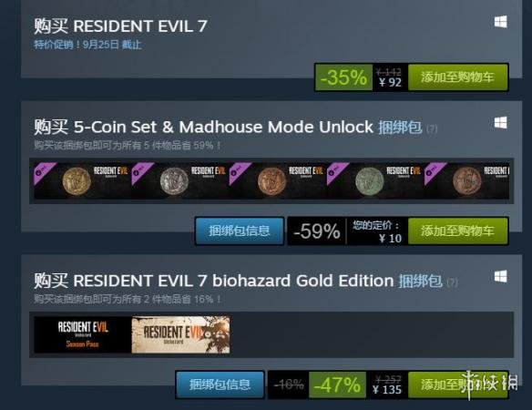532x410 pixels.
Task: Add 5-Coin Set bundle to cart
Action: tap(457, 231)
